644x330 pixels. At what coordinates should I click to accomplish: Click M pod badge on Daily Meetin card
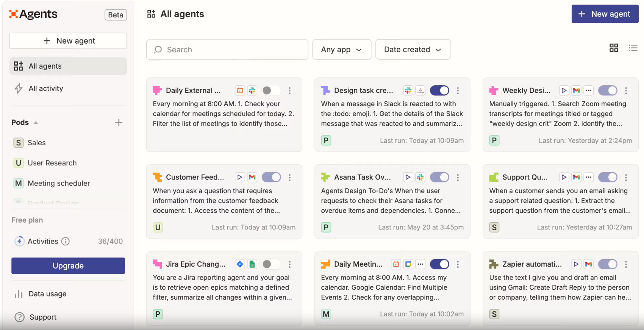326,314
